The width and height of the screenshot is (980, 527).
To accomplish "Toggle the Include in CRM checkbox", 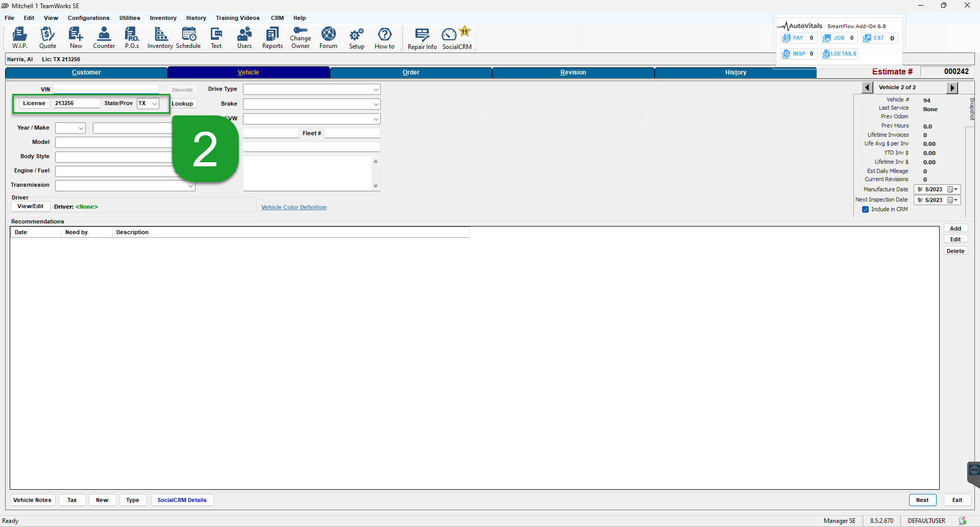I will pos(866,209).
